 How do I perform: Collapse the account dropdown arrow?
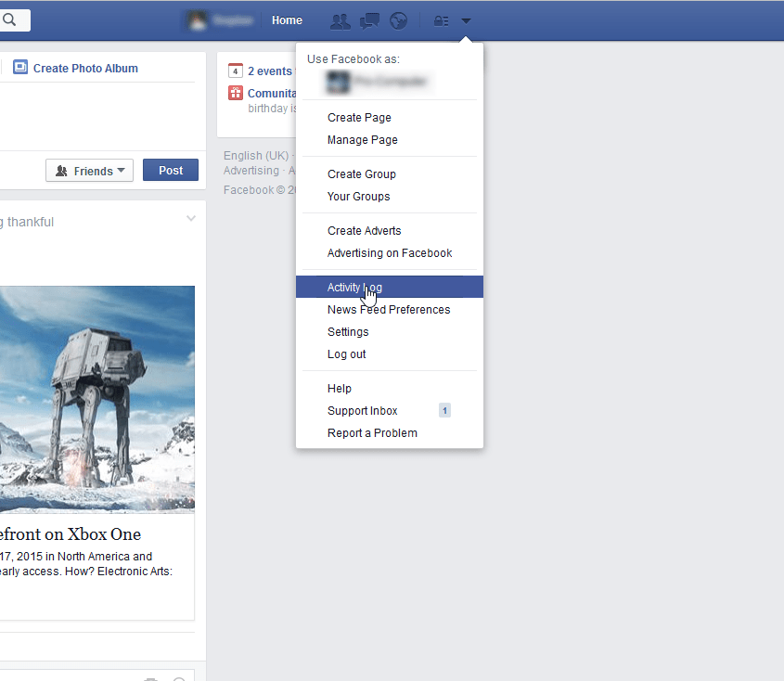(466, 21)
